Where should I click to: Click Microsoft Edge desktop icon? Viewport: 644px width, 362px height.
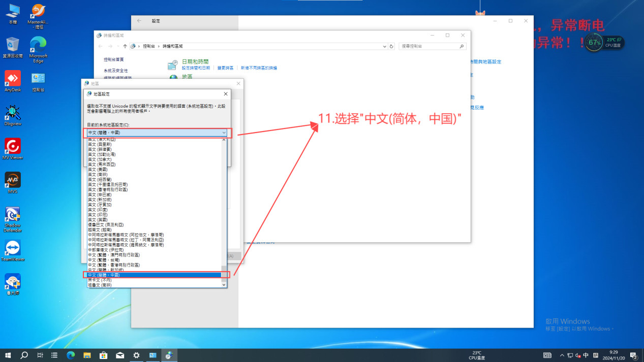[38, 45]
